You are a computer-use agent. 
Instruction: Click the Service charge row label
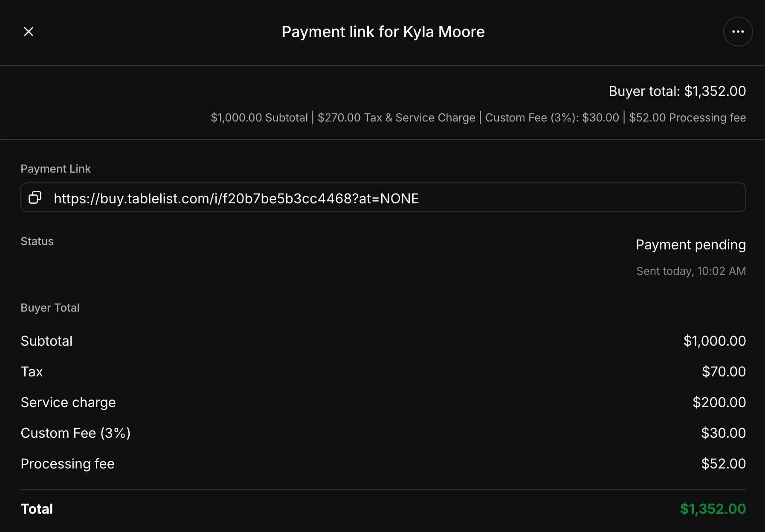click(68, 402)
